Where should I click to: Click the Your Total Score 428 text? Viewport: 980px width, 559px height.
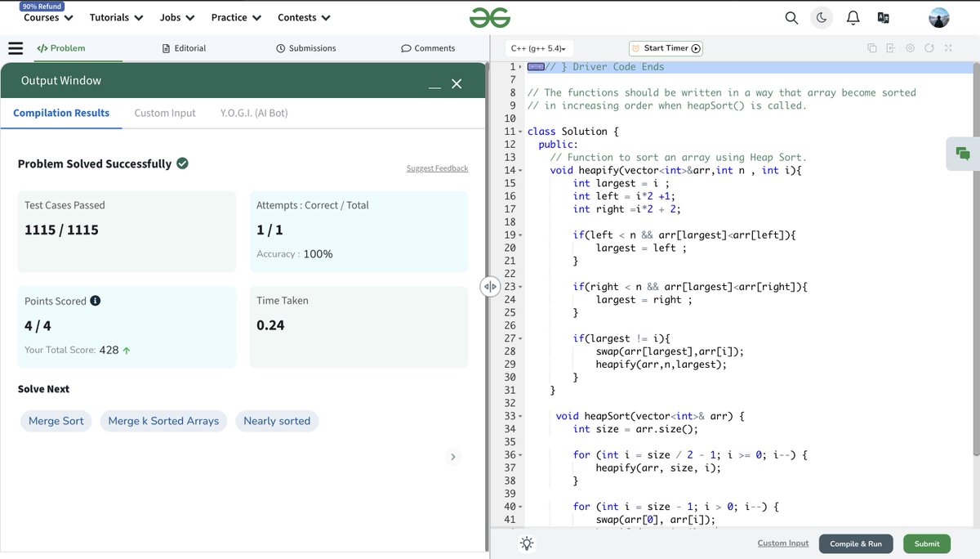tap(78, 350)
